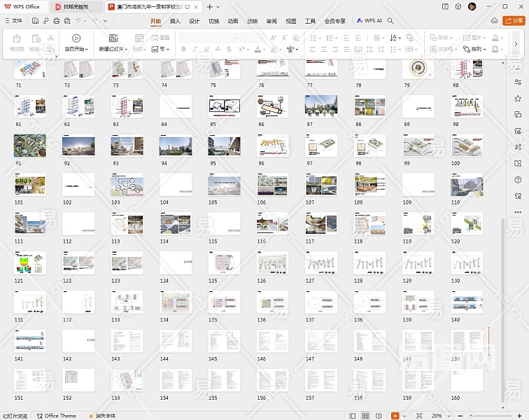
Task: Switch to normal view icon in status bar
Action: (351, 416)
